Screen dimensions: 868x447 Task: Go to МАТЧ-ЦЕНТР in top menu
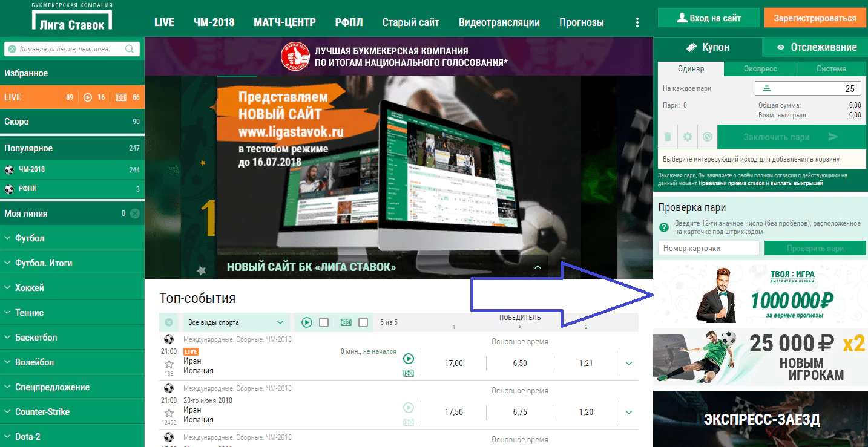[x=285, y=22]
